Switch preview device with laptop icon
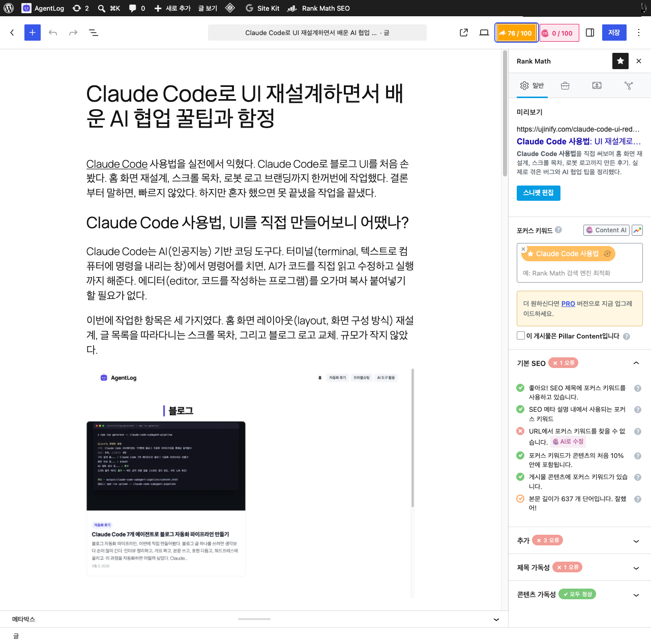Viewport: 651px width, 644px height. pyautogui.click(x=484, y=33)
